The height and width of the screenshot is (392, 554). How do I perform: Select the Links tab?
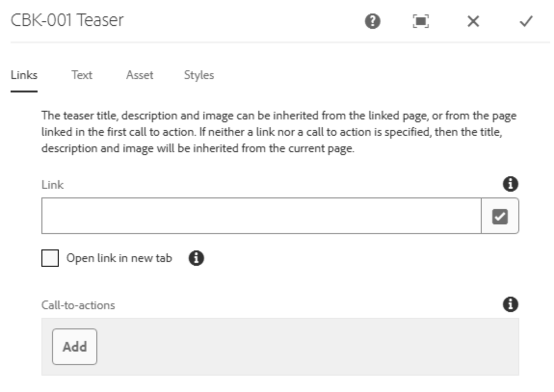(24, 75)
